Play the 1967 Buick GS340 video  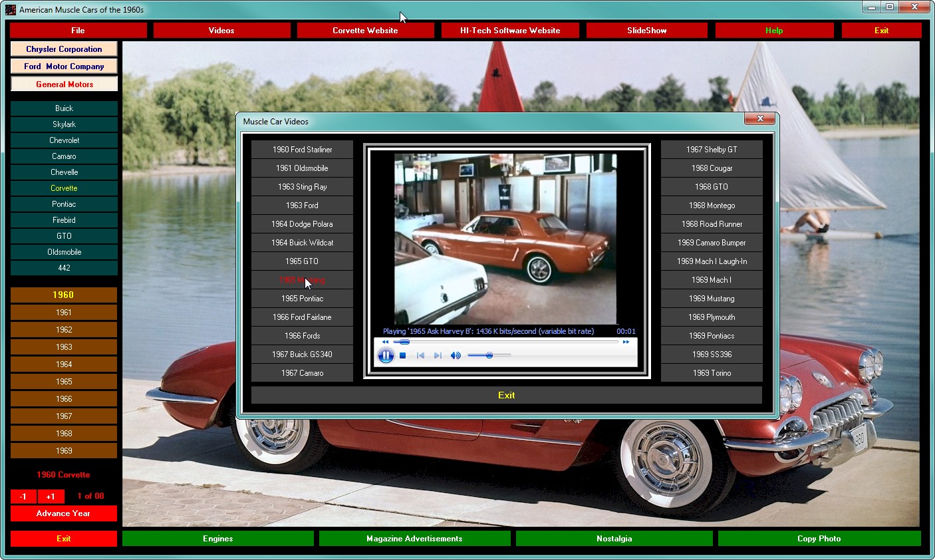click(x=302, y=354)
